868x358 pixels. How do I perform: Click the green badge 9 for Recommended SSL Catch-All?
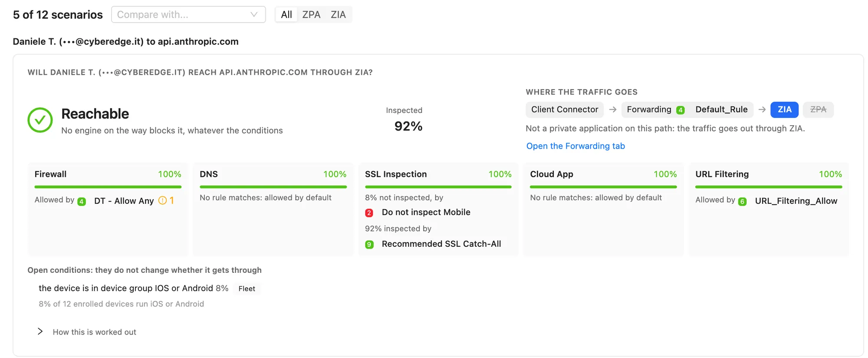pyautogui.click(x=369, y=244)
